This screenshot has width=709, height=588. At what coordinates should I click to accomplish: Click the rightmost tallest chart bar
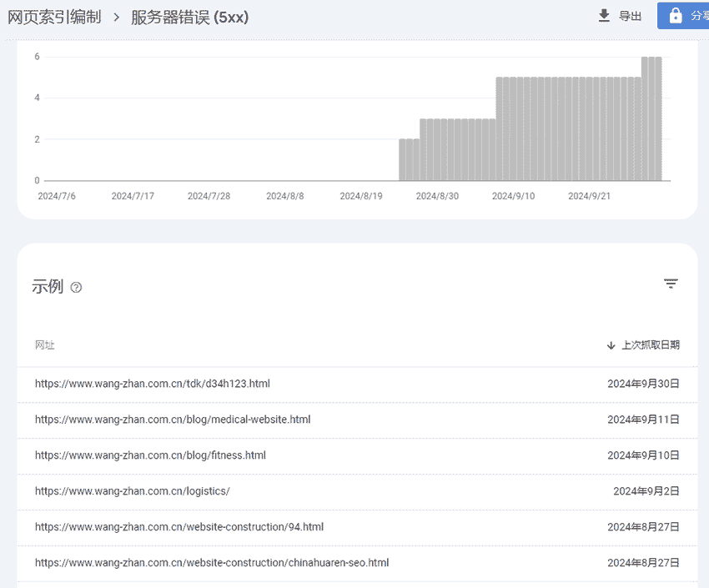(658, 118)
